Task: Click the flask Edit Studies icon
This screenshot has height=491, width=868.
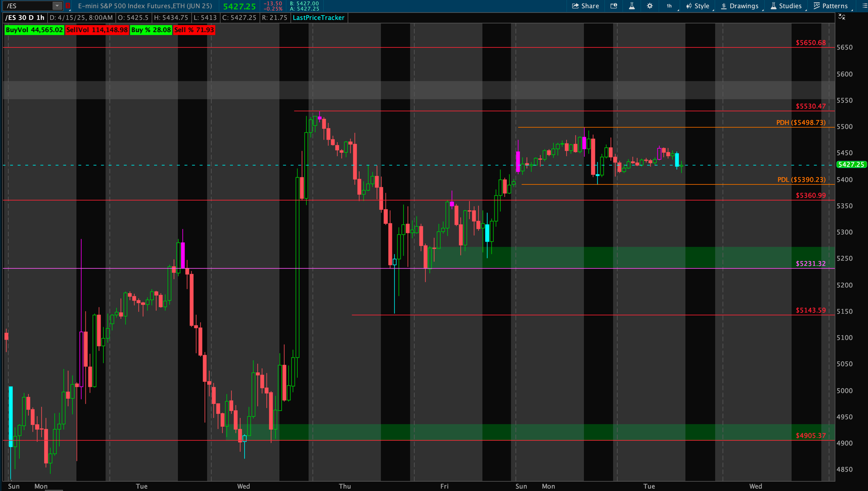Action: point(632,6)
